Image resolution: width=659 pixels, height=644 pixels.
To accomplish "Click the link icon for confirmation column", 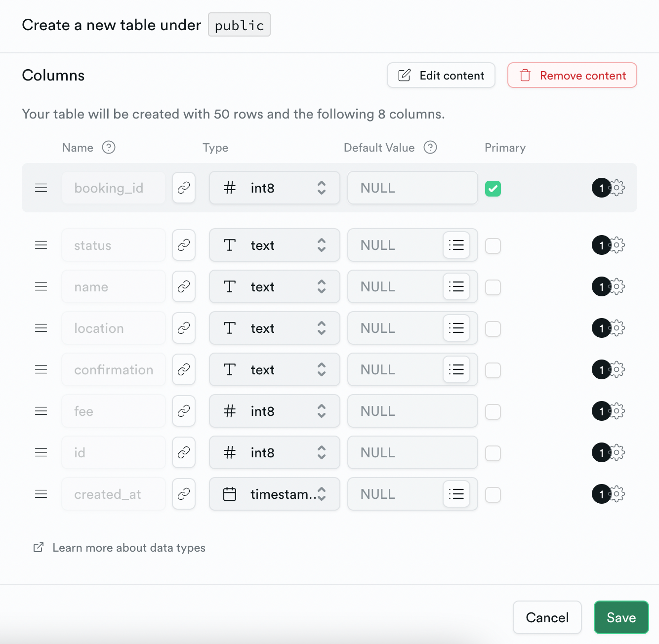I will point(184,369).
